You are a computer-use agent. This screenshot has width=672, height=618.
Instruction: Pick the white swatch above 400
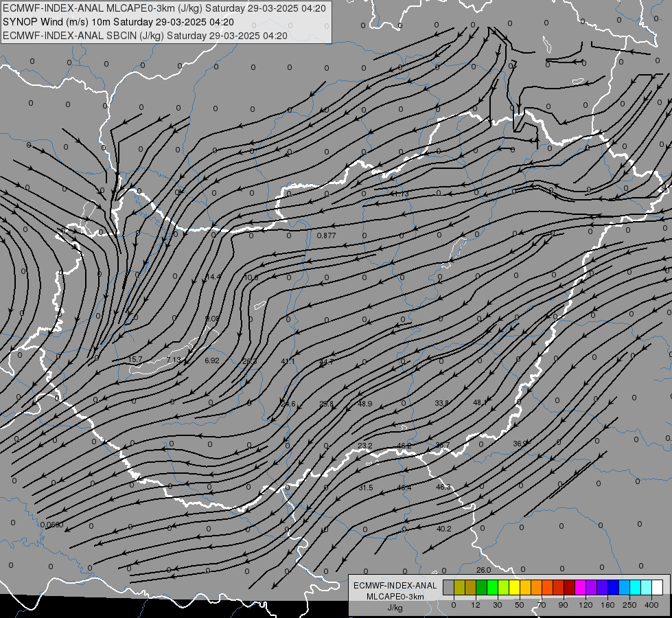pos(657,587)
